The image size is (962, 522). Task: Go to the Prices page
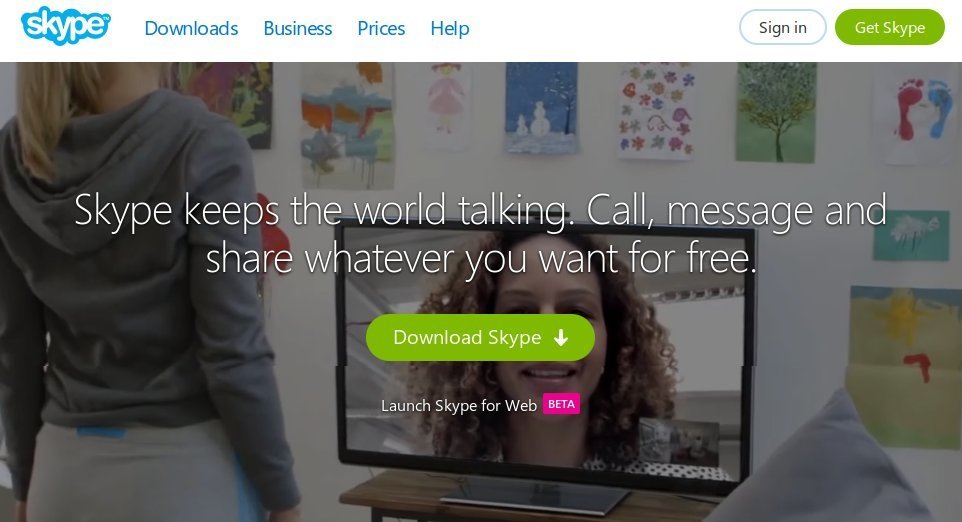[x=381, y=28]
